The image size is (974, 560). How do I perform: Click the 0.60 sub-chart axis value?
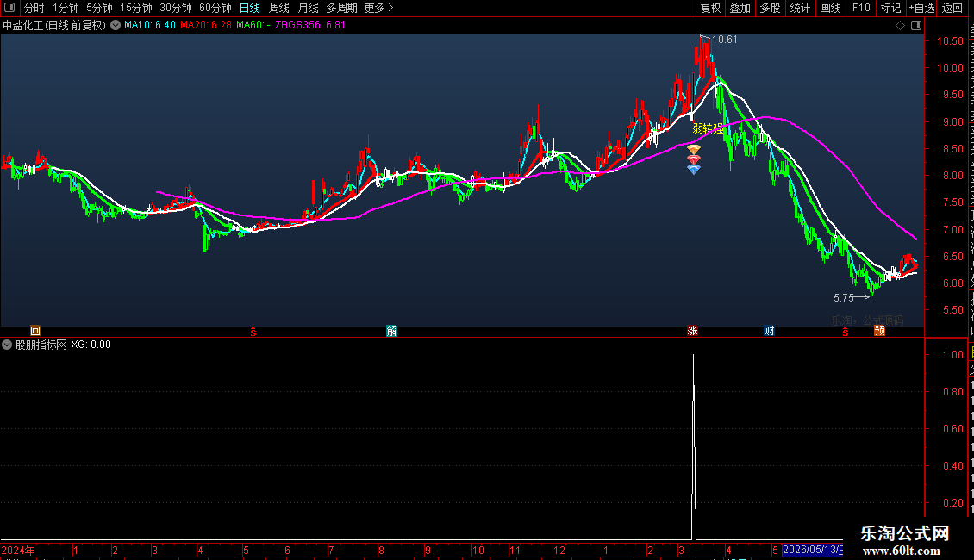click(x=952, y=429)
